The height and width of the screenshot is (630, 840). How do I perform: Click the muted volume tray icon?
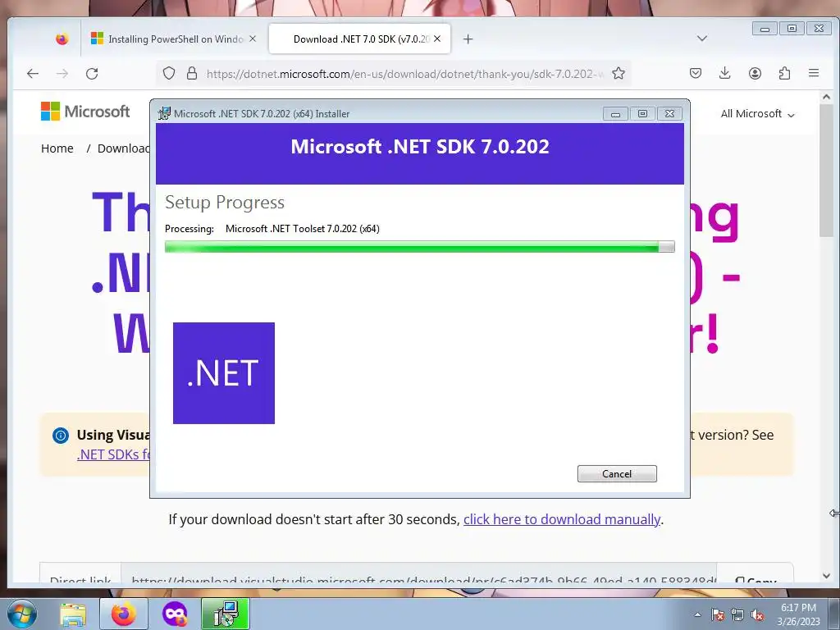click(757, 615)
